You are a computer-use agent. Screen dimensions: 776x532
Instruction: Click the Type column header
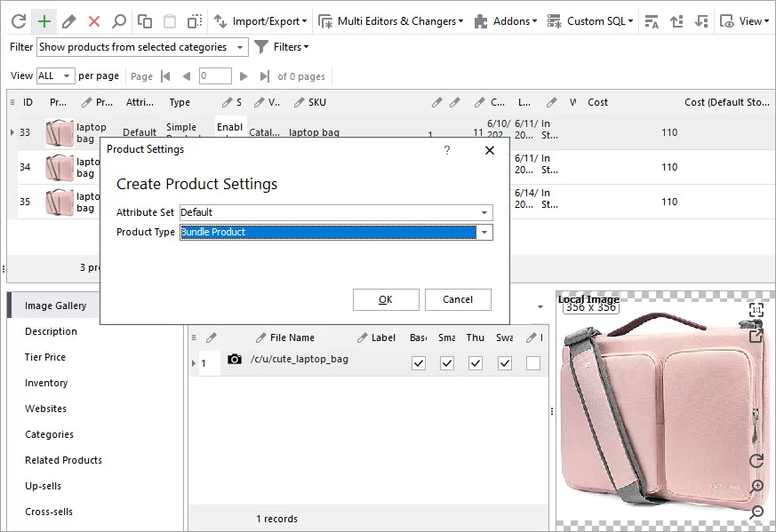[x=180, y=102]
